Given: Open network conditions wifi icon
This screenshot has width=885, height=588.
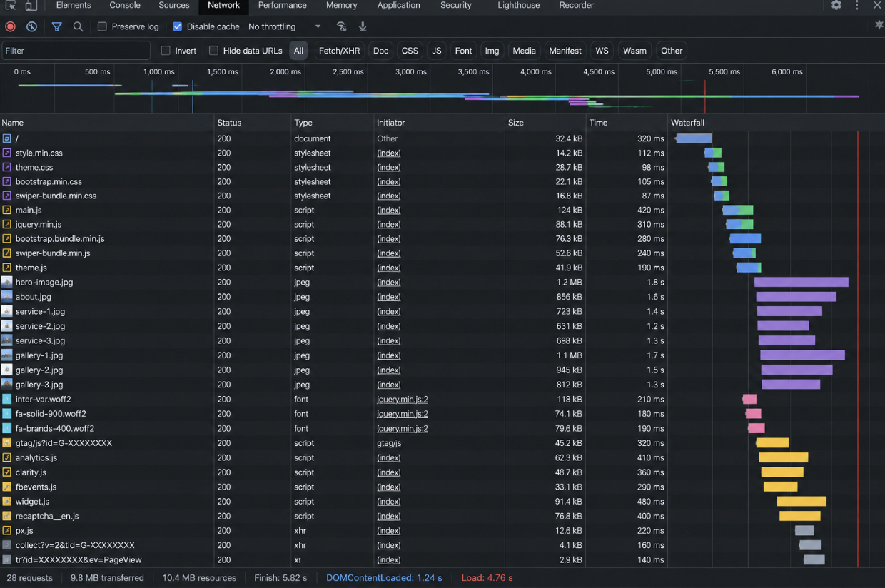Looking at the screenshot, I should pos(341,26).
